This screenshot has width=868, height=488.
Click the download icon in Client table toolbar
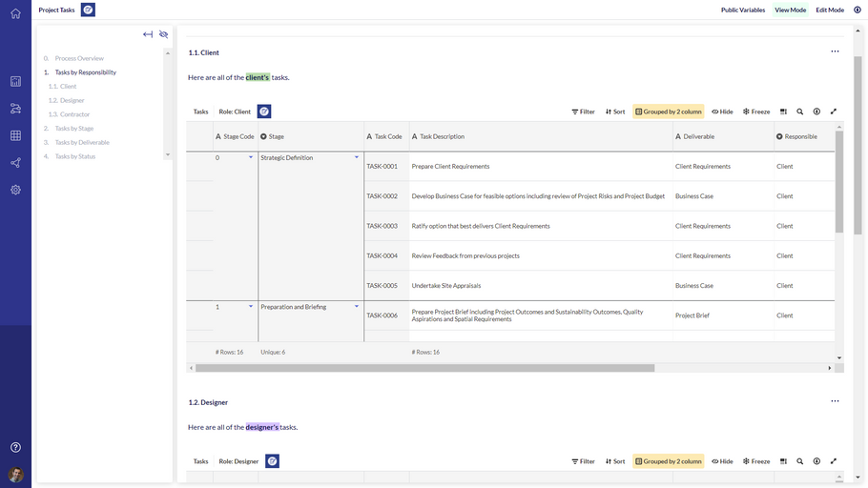(x=816, y=112)
